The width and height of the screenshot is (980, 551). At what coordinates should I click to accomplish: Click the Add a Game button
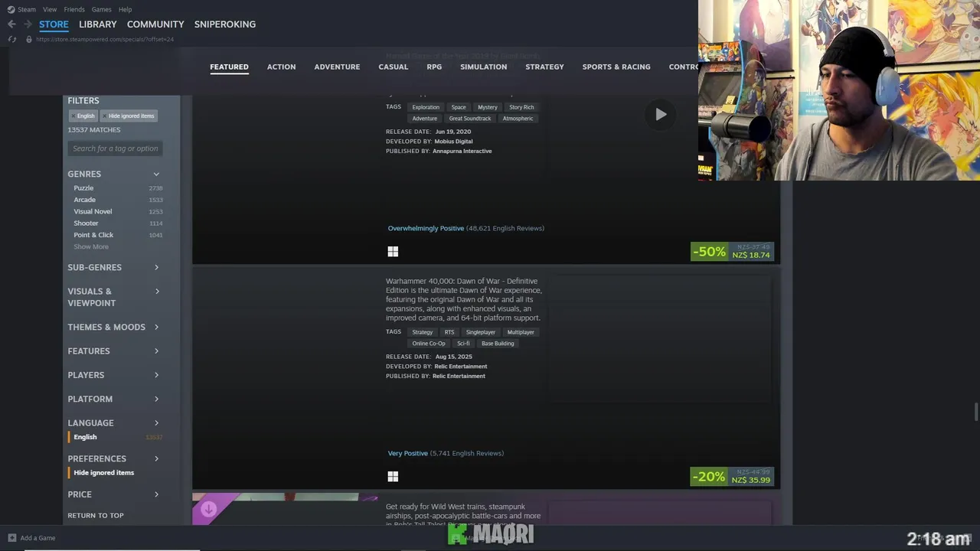tap(31, 538)
